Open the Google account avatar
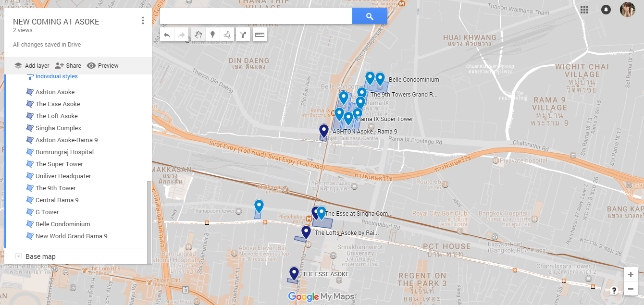This screenshot has width=644, height=305. point(628,10)
